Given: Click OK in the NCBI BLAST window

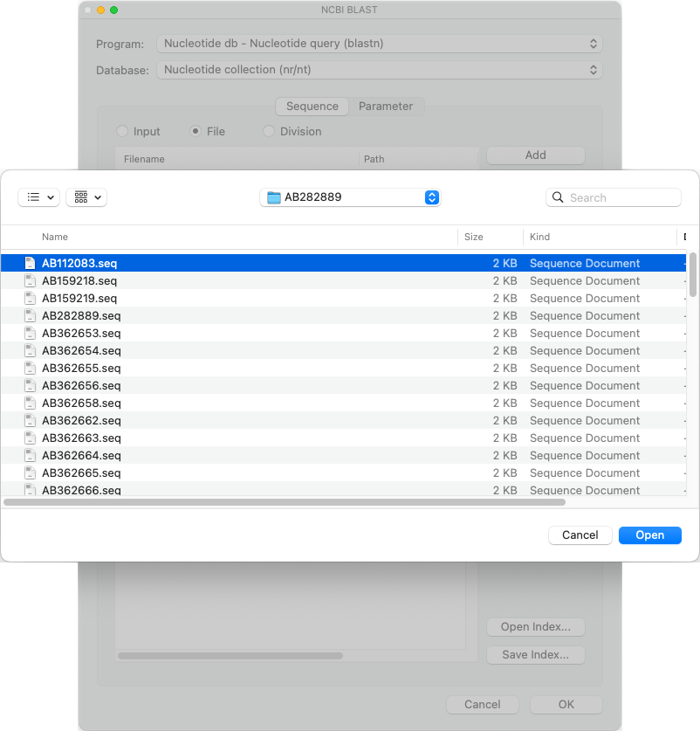Looking at the screenshot, I should point(566,705).
